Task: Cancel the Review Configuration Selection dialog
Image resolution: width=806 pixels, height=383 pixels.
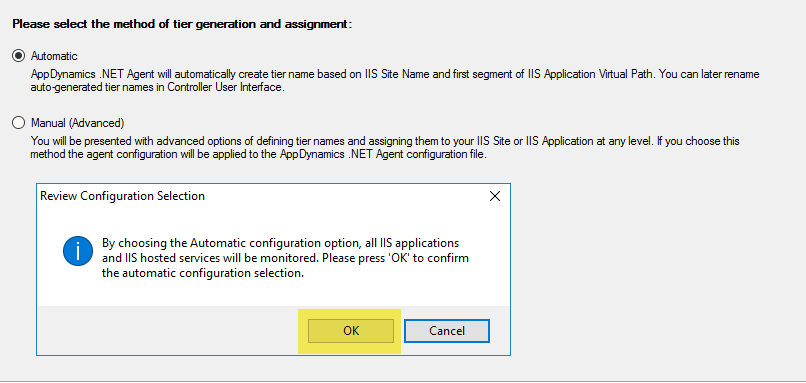Action: [447, 331]
